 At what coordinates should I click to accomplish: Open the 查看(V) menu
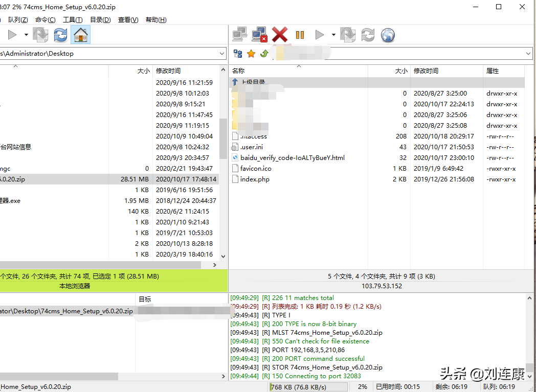[x=128, y=20]
